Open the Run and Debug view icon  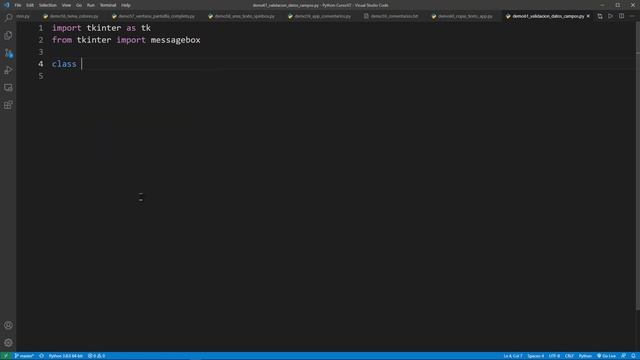pos(8,70)
